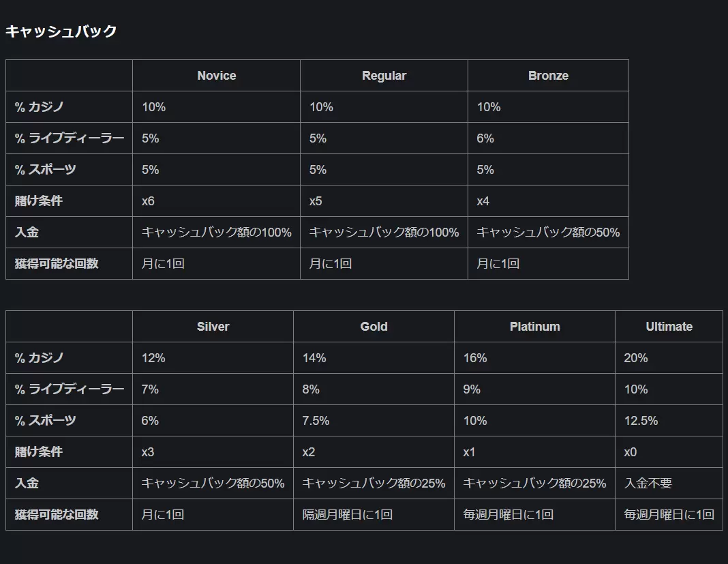The width and height of the screenshot is (728, 564).
Task: Select the Regular column header
Action: tap(384, 75)
